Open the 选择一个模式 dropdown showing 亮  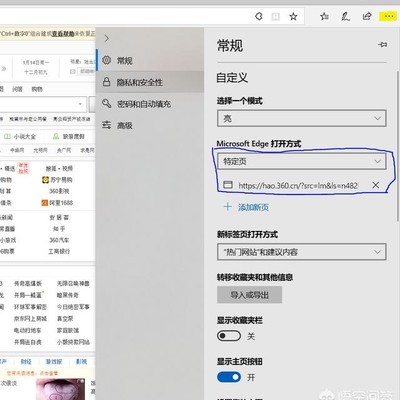[x=302, y=118]
